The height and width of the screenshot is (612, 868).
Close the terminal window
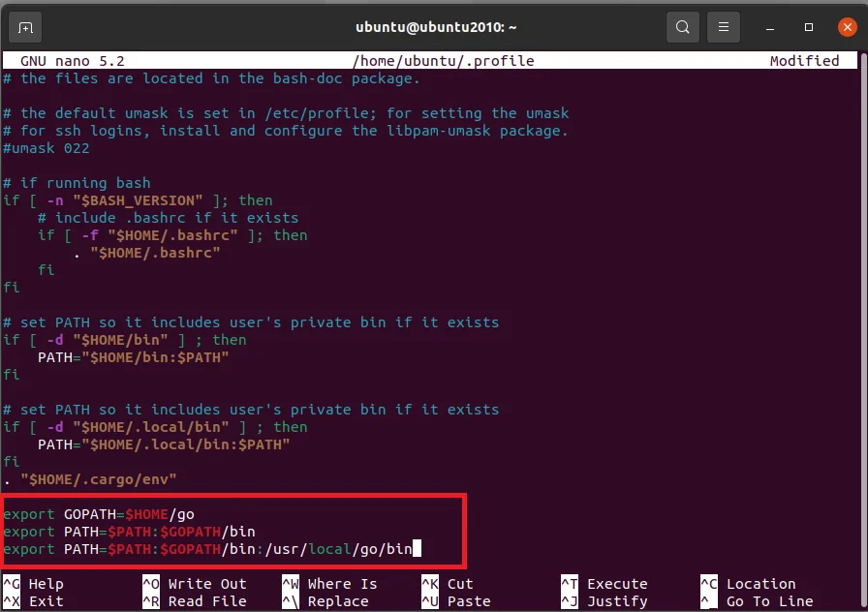tap(847, 27)
